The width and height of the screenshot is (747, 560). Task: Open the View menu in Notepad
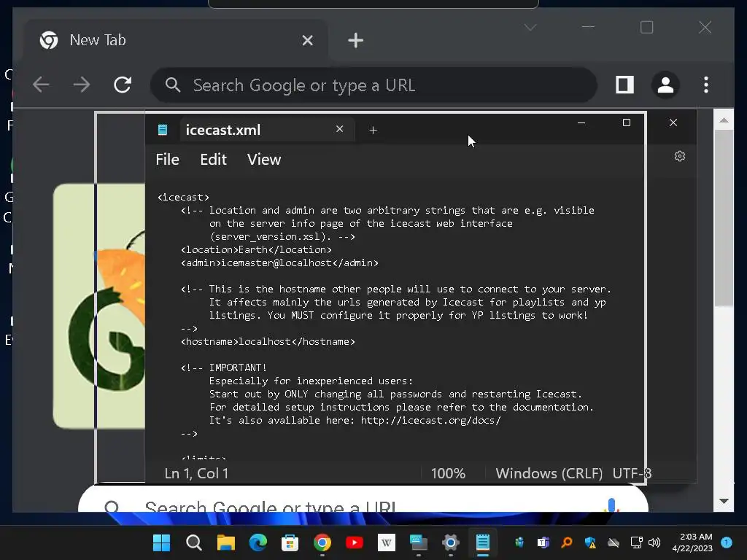click(264, 160)
